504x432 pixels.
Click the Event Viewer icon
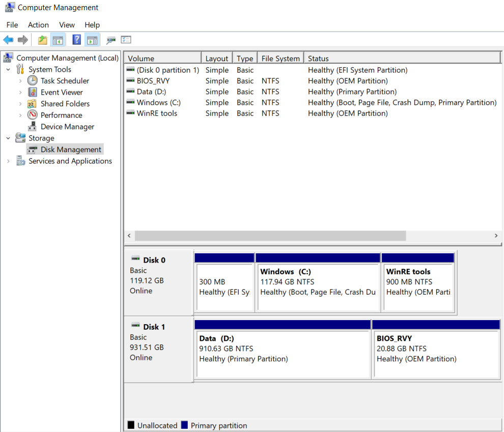tap(33, 92)
